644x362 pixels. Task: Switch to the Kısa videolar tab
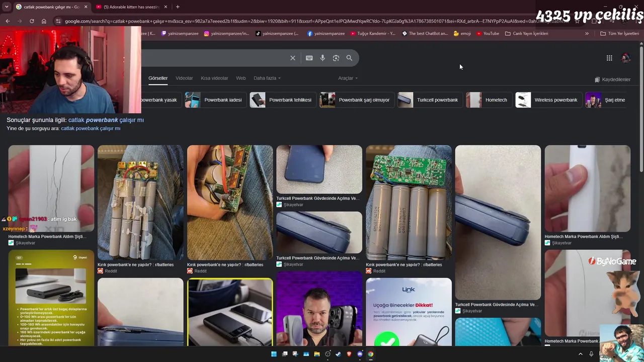point(214,78)
